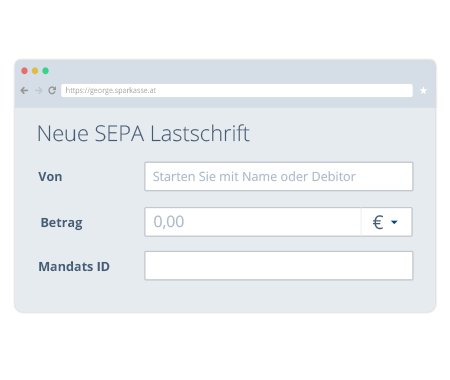
Task: Click the green maximize window dot
Action: pos(46,71)
